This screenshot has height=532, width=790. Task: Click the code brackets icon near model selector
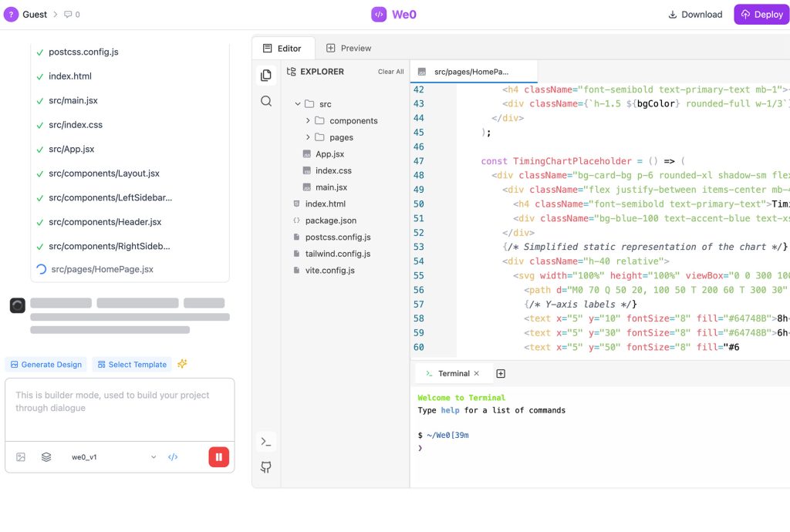pyautogui.click(x=173, y=457)
